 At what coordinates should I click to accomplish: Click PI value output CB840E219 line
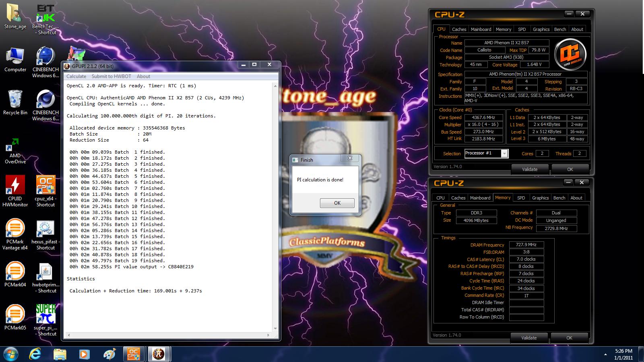pyautogui.click(x=131, y=267)
